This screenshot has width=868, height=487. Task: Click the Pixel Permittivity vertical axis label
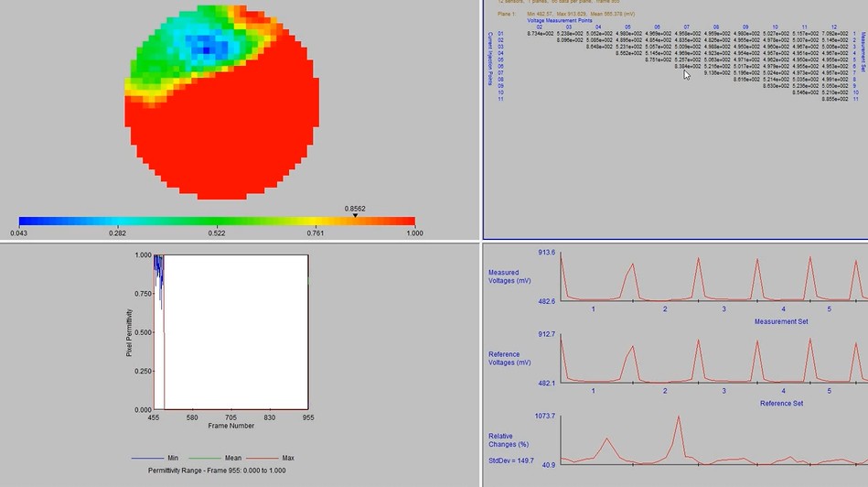(x=129, y=332)
